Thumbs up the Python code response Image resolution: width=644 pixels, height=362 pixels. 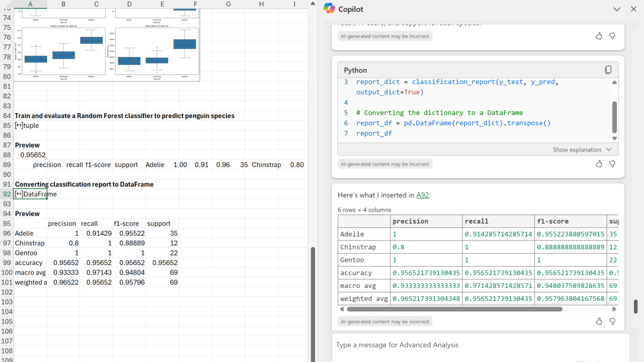point(599,164)
